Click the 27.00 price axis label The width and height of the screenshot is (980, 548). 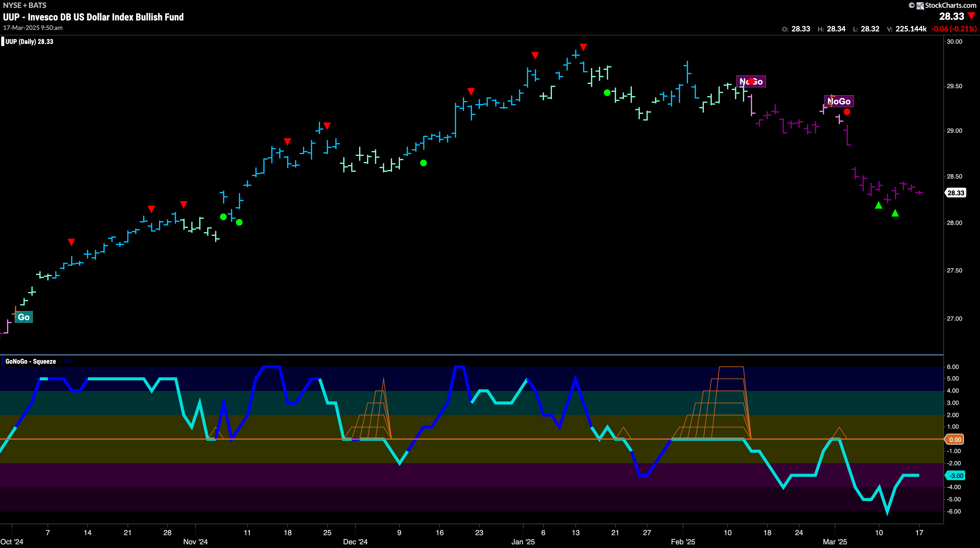954,319
